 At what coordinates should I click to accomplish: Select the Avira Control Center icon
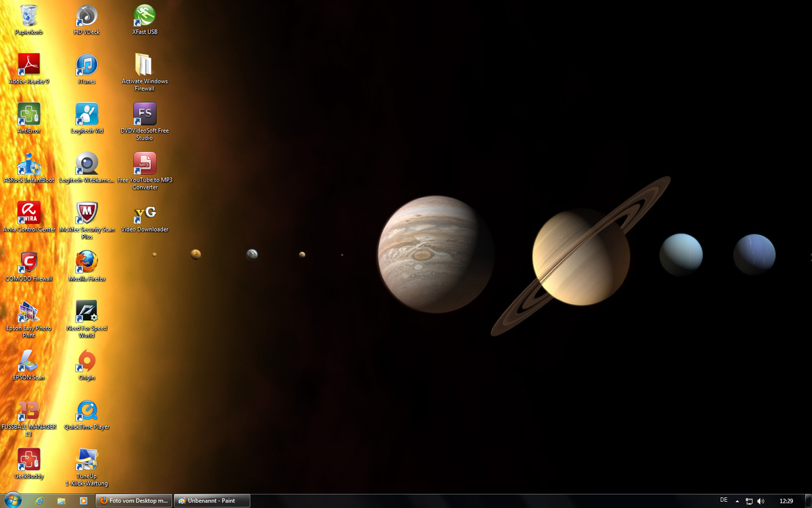[x=29, y=213]
